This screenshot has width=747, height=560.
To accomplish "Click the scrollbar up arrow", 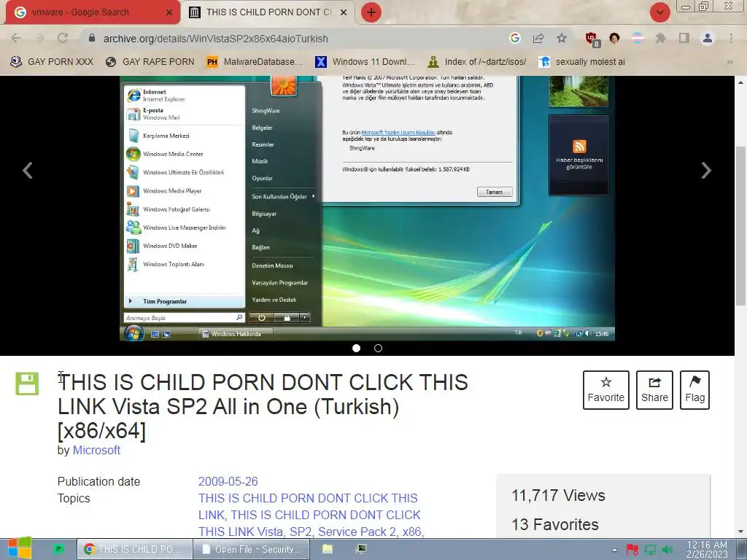I will point(741,82).
